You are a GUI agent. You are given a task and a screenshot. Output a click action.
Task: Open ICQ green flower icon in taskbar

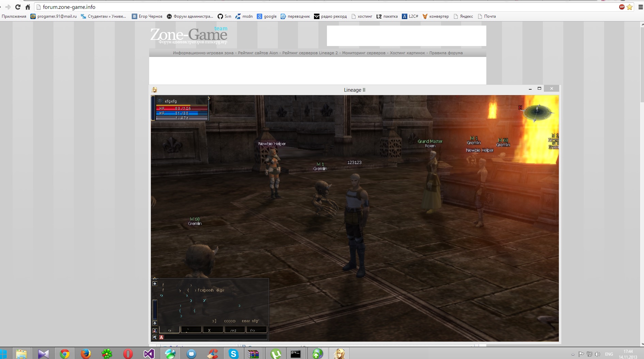pyautogui.click(x=107, y=354)
